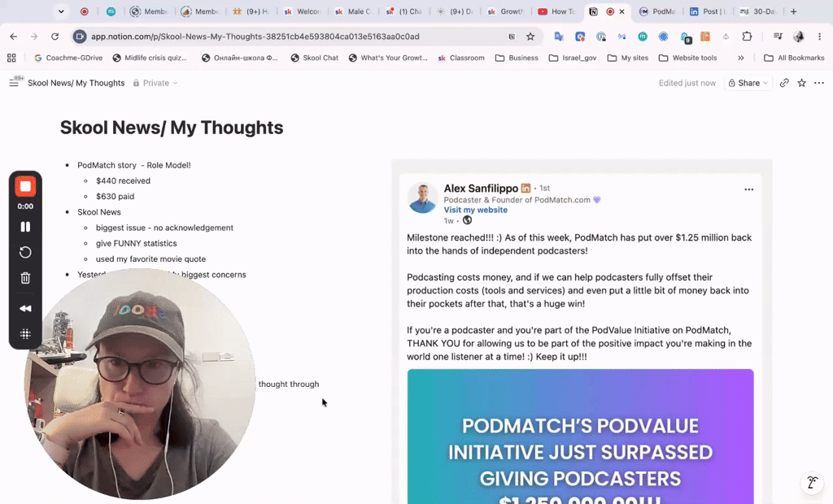833x504 pixels.
Task: Open the Skool Chat bookmark
Action: (315, 58)
